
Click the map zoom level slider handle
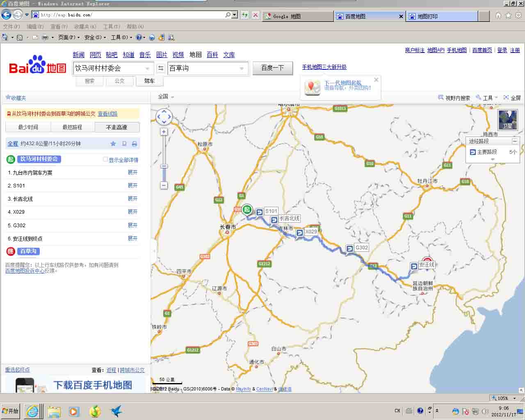click(x=164, y=166)
